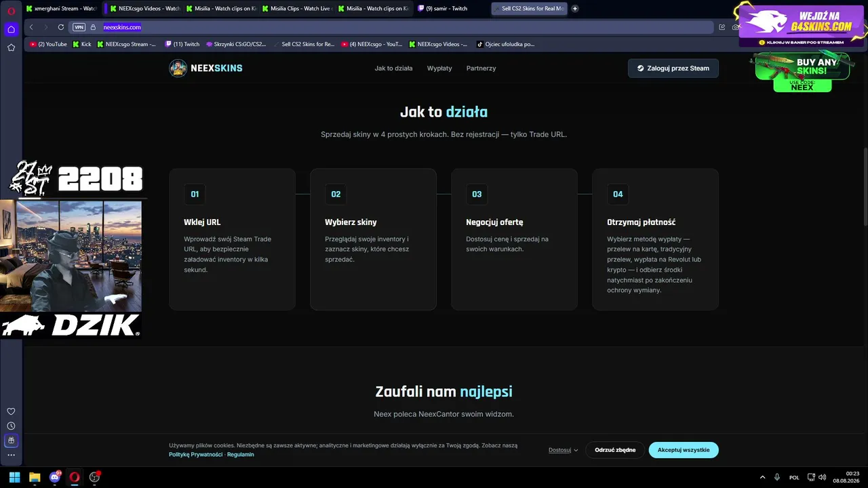This screenshot has width=868, height=488.
Task: Open the Wypłaty nav item
Action: click(x=439, y=68)
